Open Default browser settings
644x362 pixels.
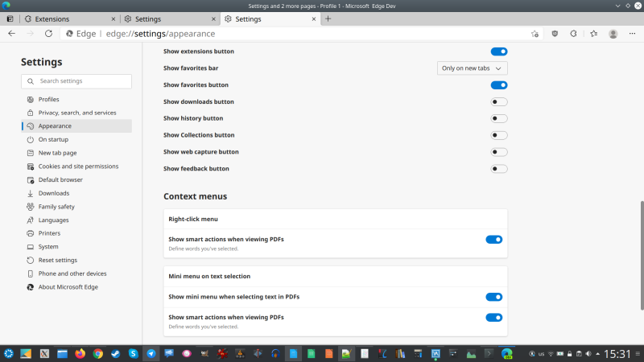(76, 179)
